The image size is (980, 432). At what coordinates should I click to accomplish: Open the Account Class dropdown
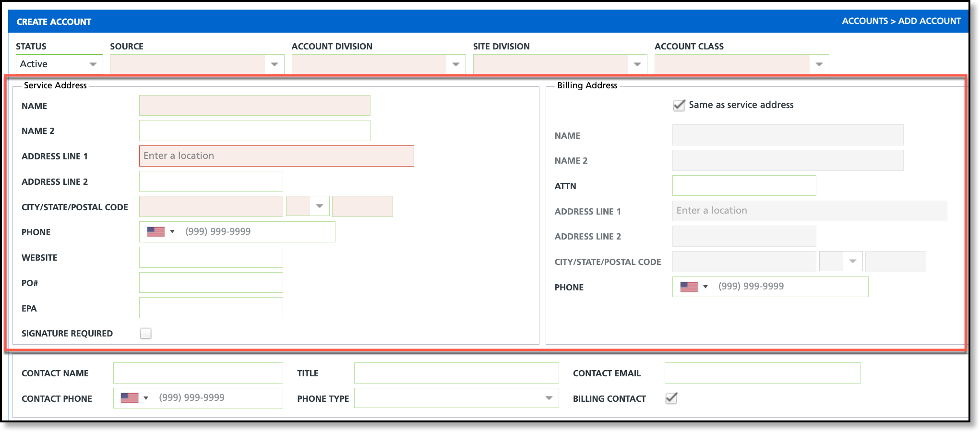coord(741,64)
